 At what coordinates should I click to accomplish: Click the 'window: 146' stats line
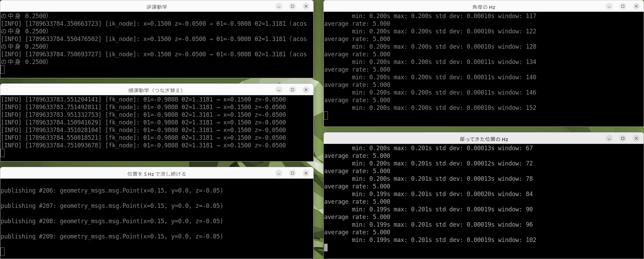(x=444, y=92)
